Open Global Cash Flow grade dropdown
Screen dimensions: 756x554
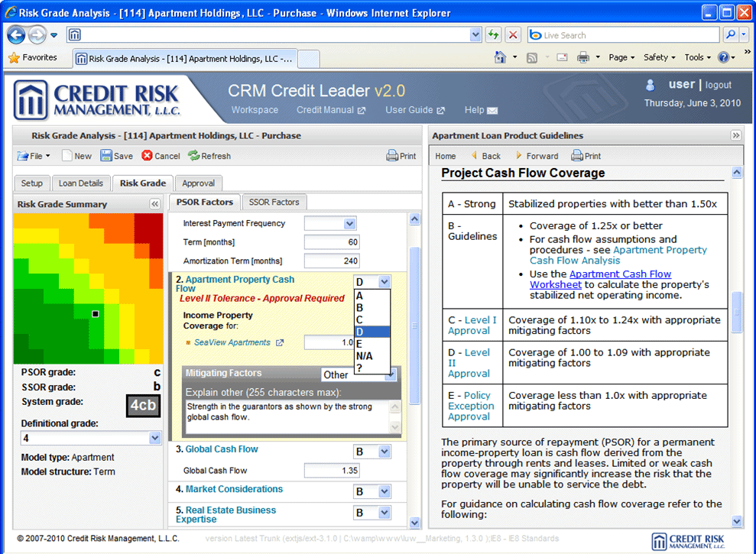pyautogui.click(x=384, y=452)
